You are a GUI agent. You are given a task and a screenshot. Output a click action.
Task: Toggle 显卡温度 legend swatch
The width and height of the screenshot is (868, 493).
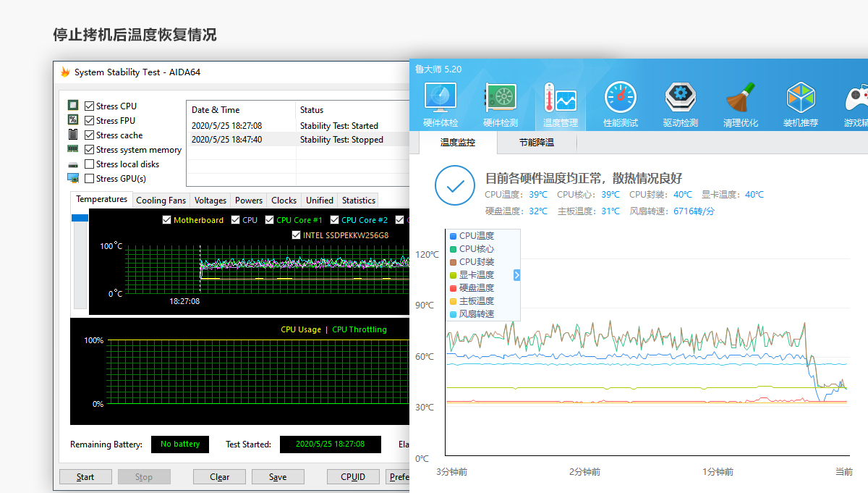(453, 275)
